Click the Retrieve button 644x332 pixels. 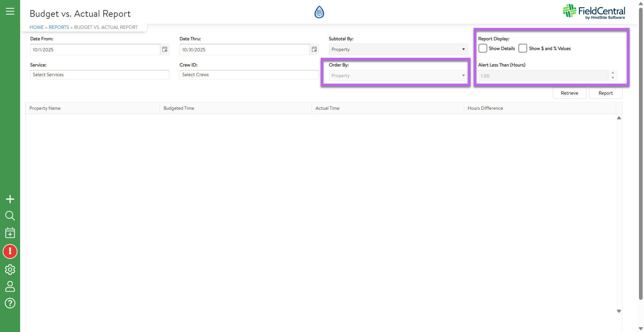pyautogui.click(x=569, y=93)
